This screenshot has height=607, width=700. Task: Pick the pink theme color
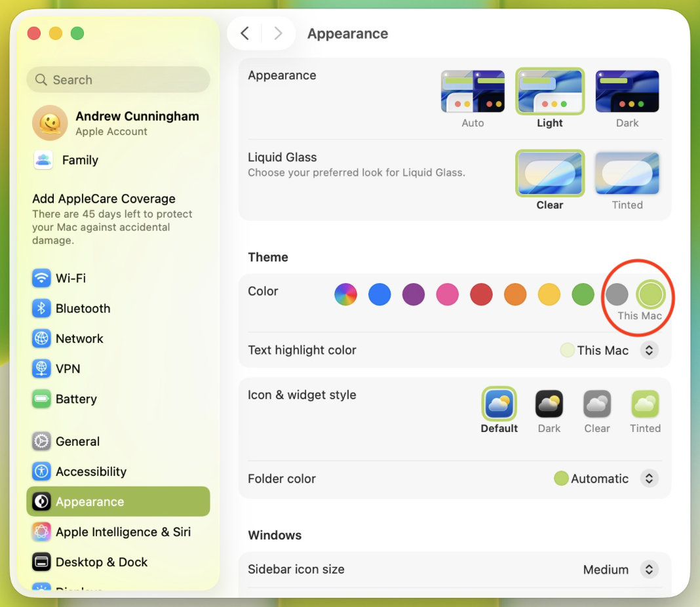point(447,294)
